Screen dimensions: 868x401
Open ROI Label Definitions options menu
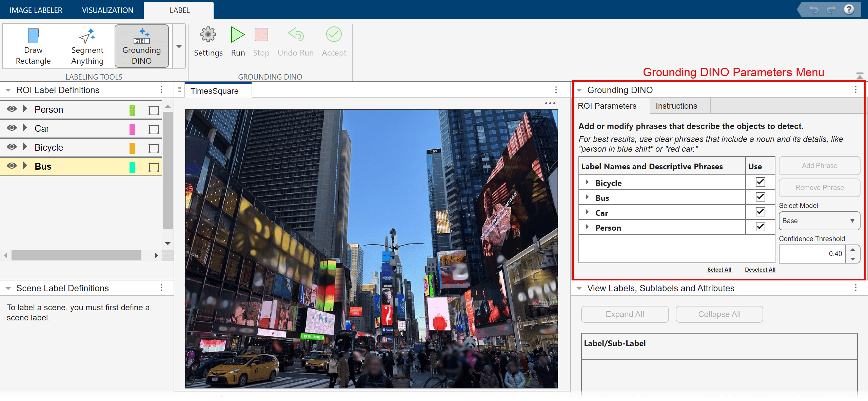pos(161,90)
